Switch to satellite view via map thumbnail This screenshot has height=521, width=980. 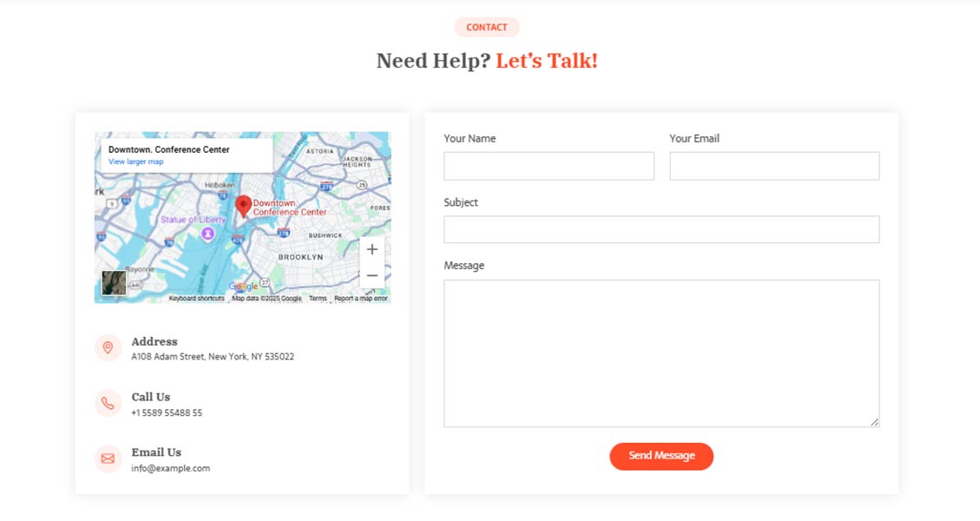(x=114, y=283)
